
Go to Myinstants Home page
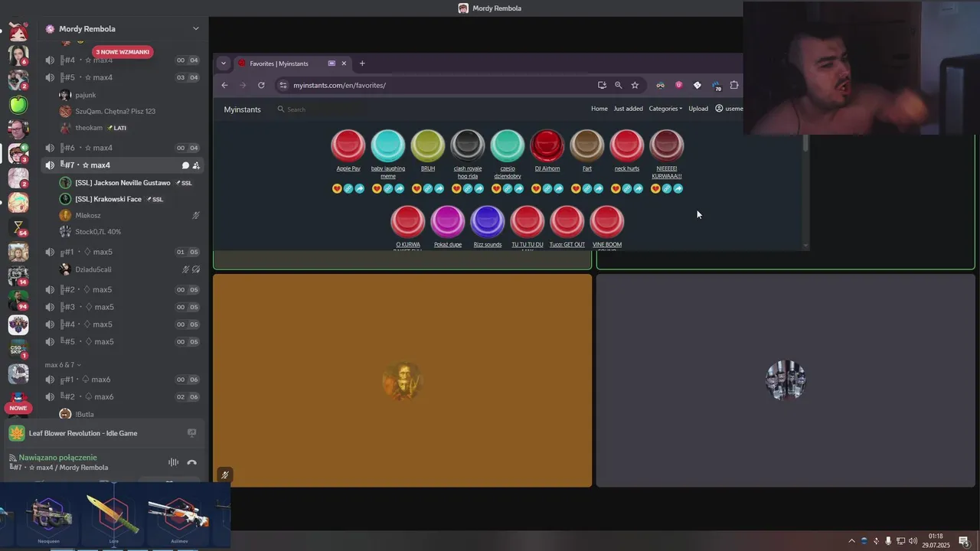[599, 109]
